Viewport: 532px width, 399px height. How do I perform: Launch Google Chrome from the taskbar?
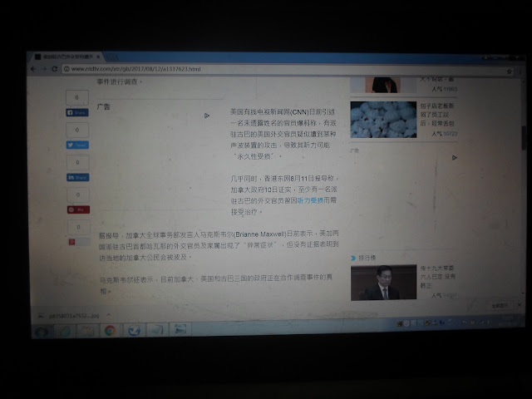(110, 331)
